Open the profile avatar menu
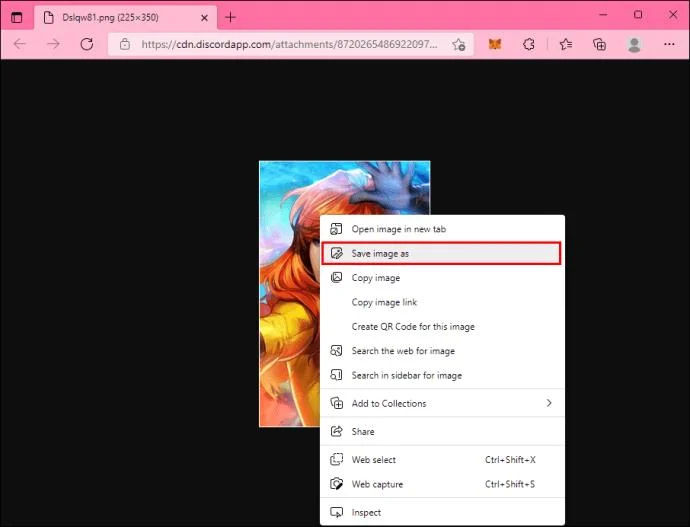This screenshot has height=527, width=690. (x=634, y=44)
